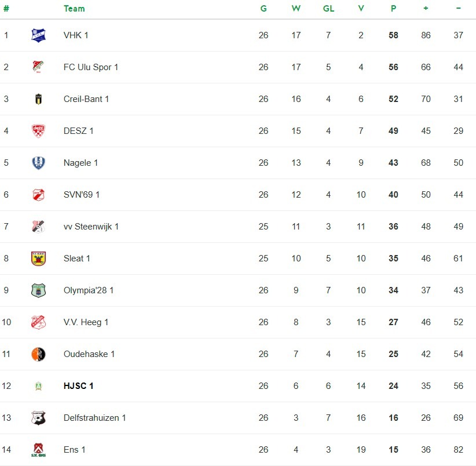Click the Delfstrahuizen 1 round logo

38,418
